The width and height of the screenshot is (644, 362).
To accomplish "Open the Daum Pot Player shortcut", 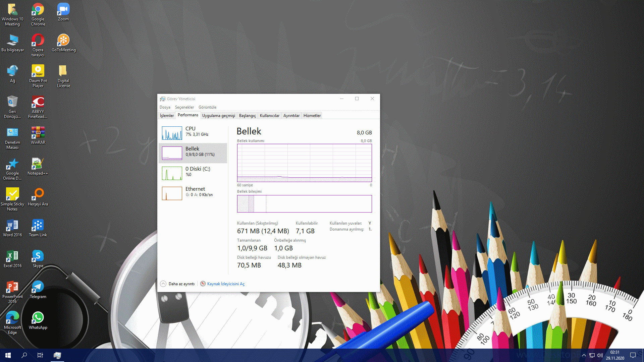I will click(38, 76).
